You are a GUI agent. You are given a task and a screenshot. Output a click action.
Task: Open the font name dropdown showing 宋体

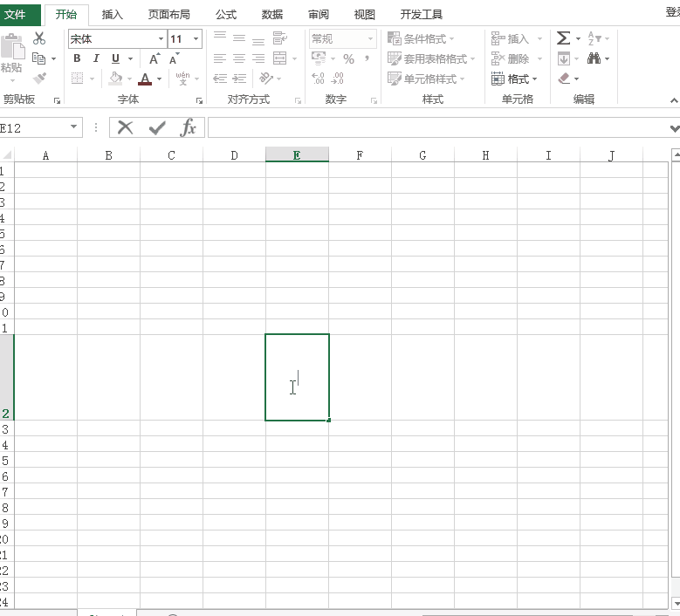coord(161,39)
